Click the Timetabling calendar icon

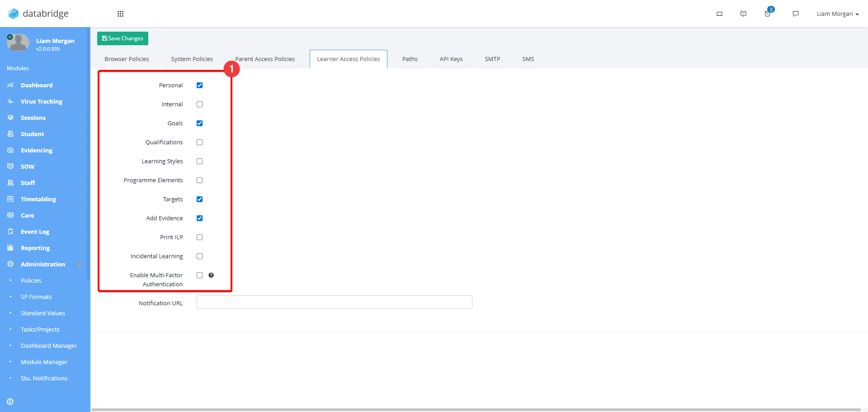coord(10,199)
